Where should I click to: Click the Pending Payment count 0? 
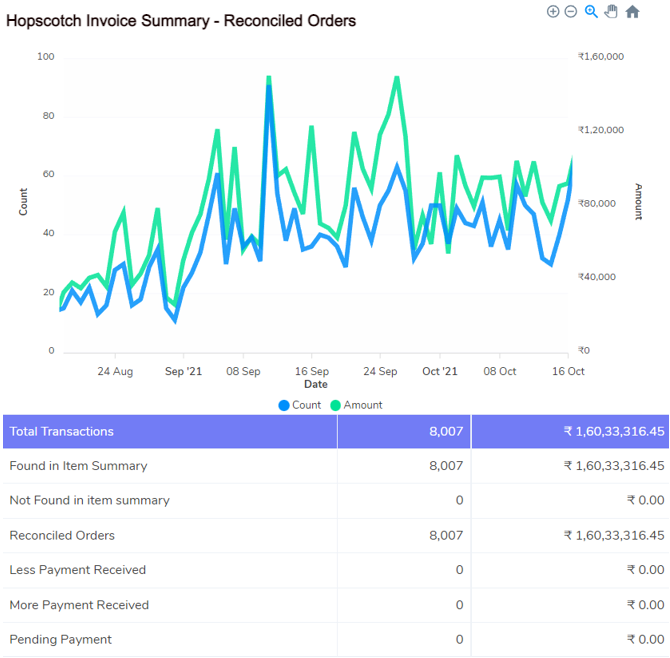459,640
